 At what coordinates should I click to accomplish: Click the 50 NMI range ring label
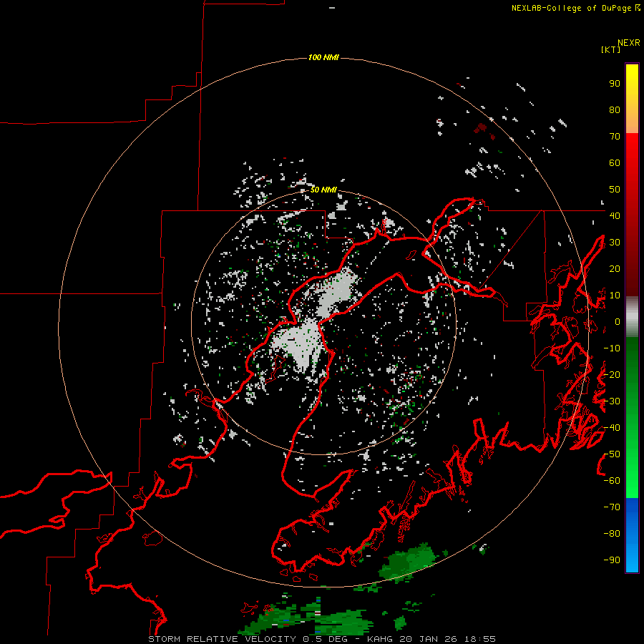click(x=323, y=190)
